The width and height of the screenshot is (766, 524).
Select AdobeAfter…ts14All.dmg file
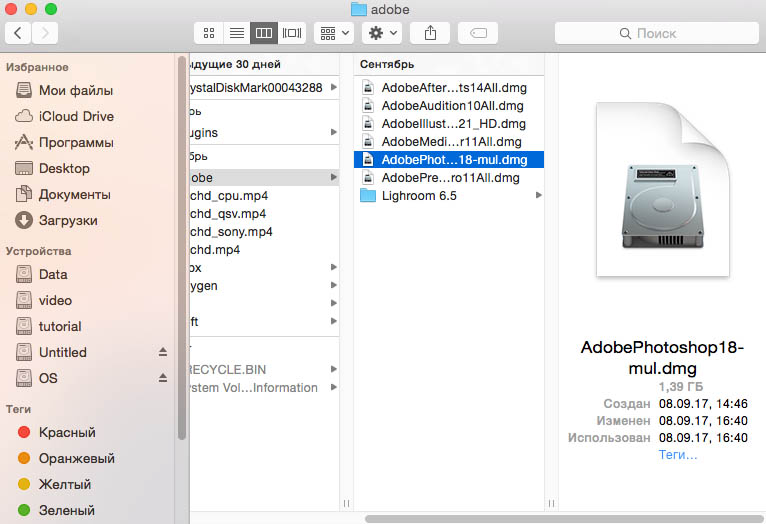(x=448, y=88)
